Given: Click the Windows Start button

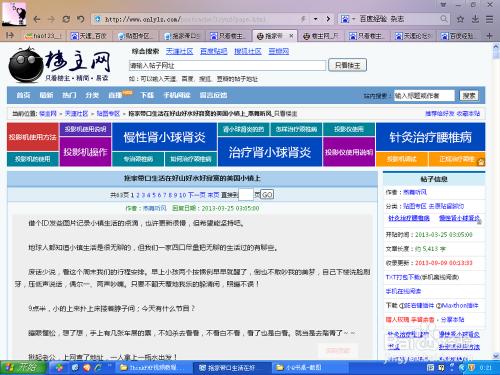Looking at the screenshot, I should pyautogui.click(x=22, y=367).
